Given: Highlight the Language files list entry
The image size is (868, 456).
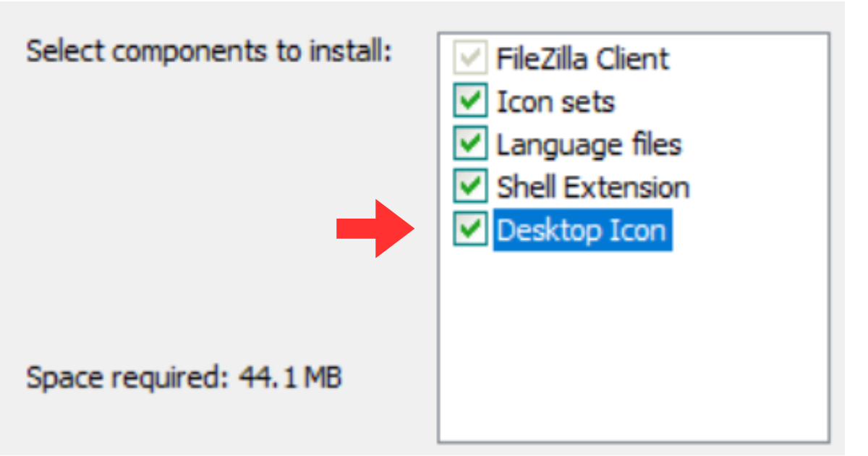Looking at the screenshot, I should tap(589, 145).
